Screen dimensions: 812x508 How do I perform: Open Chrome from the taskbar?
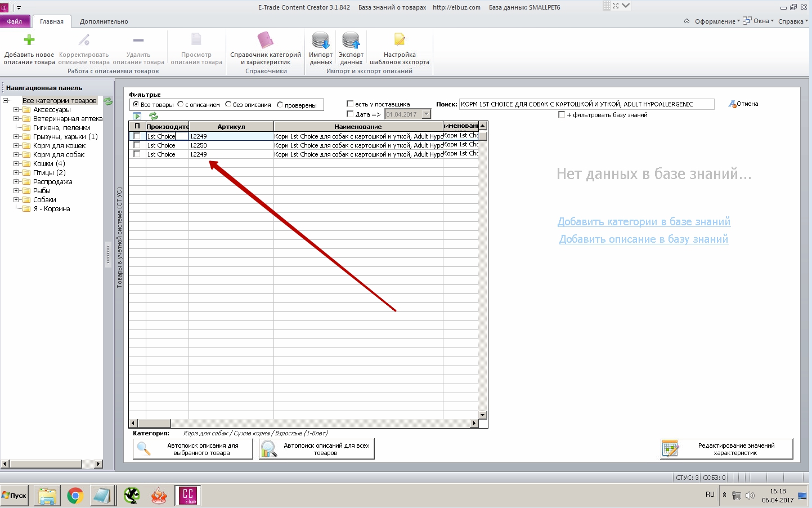point(75,496)
